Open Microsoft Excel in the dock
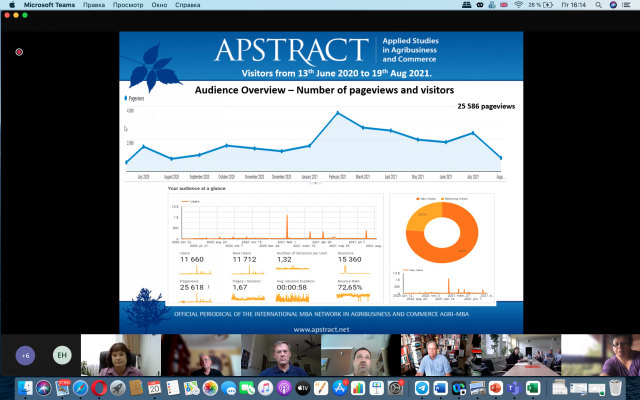This screenshot has height=400, width=640. (533, 388)
